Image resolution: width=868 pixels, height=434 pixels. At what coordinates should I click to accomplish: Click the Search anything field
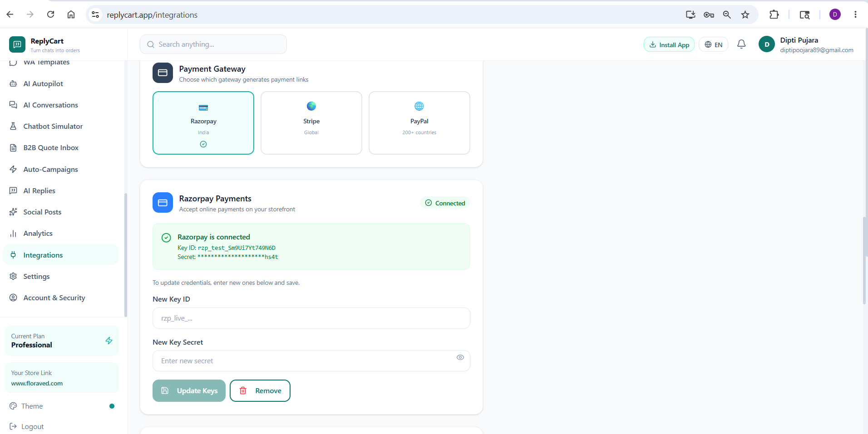(213, 44)
